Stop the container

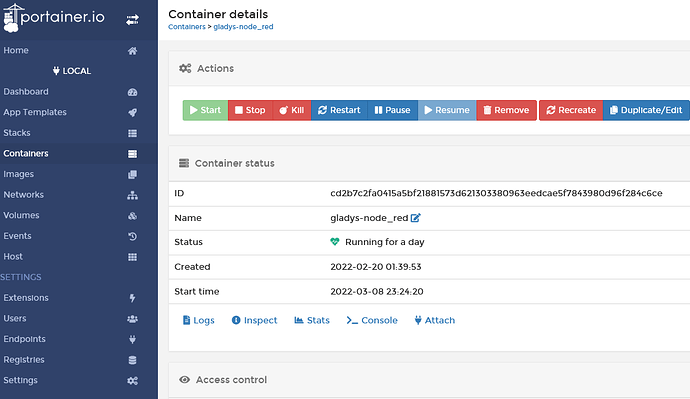250,110
